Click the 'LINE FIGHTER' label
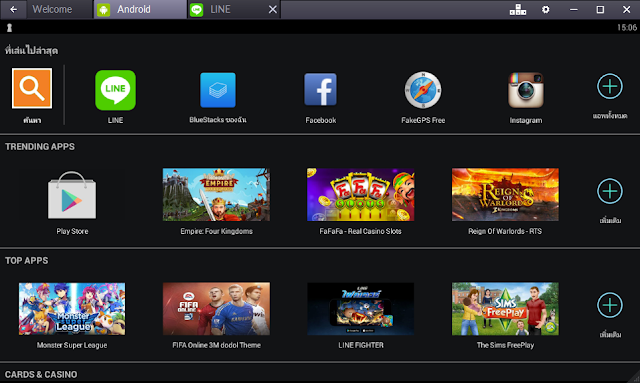640x383 pixels. click(361, 345)
